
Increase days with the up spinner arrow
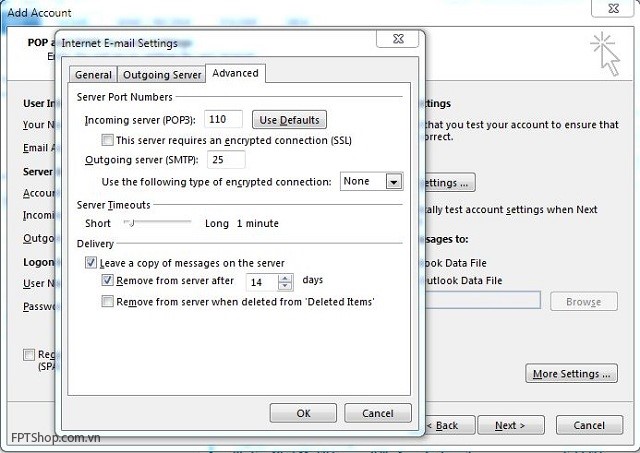click(285, 278)
